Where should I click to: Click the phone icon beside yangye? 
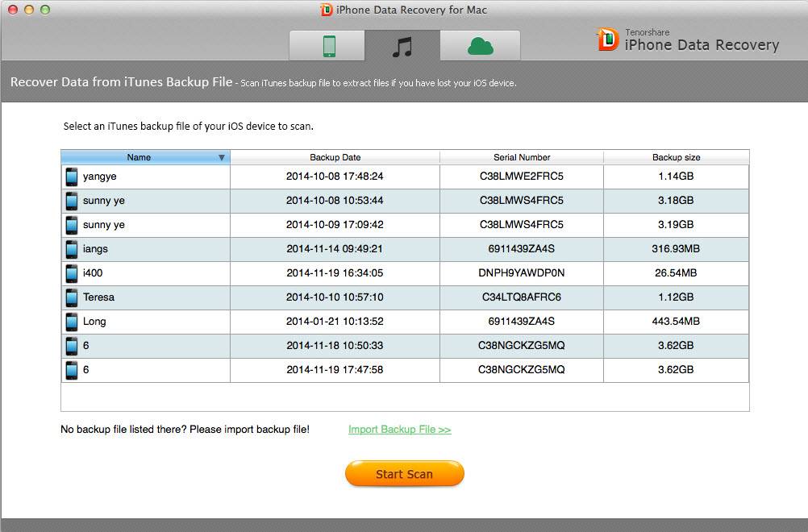pyautogui.click(x=72, y=177)
